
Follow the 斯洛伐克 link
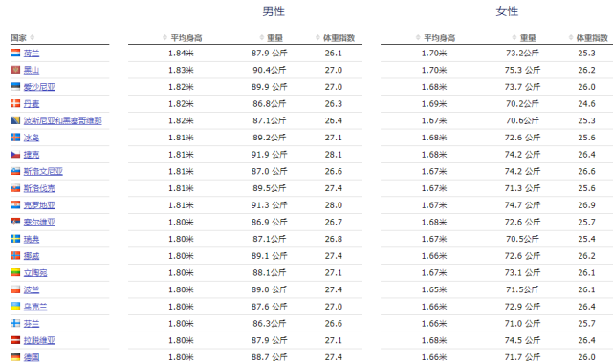coord(39,188)
